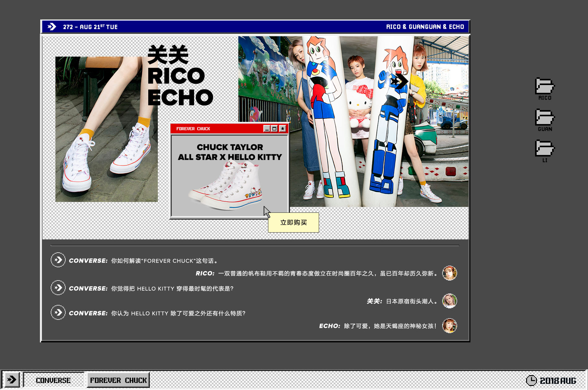
Task: Select the CONVERSE taskbar tab
Action: pos(54,380)
